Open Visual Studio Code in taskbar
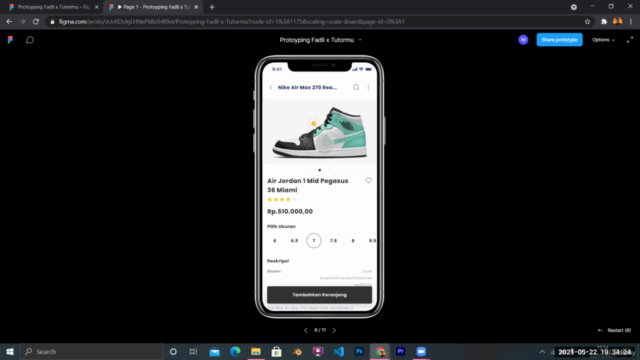 (x=338, y=351)
